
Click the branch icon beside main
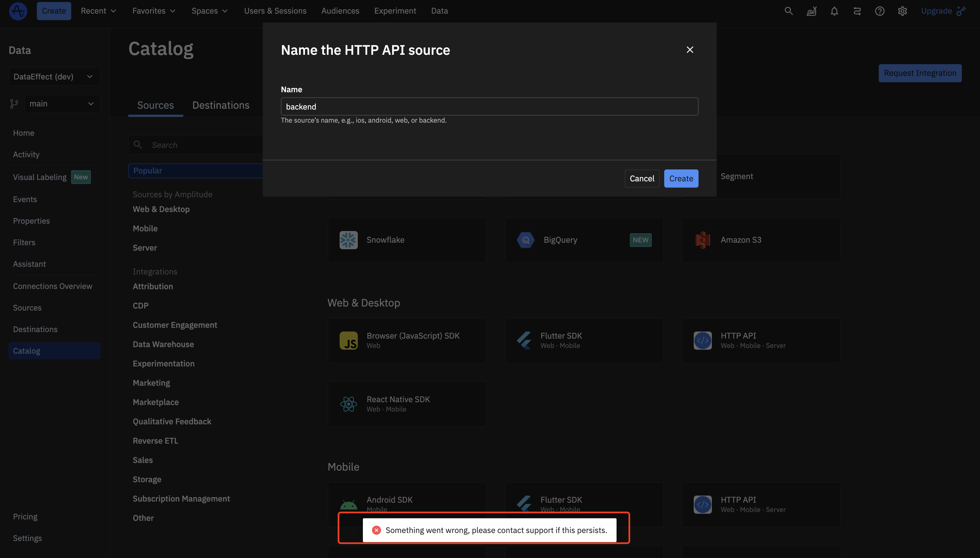pos(14,104)
